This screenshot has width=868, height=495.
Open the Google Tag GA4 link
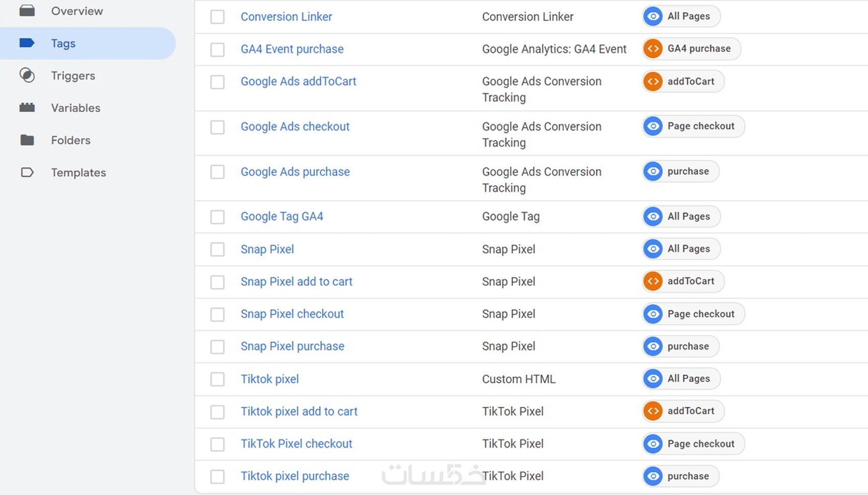[x=282, y=216]
